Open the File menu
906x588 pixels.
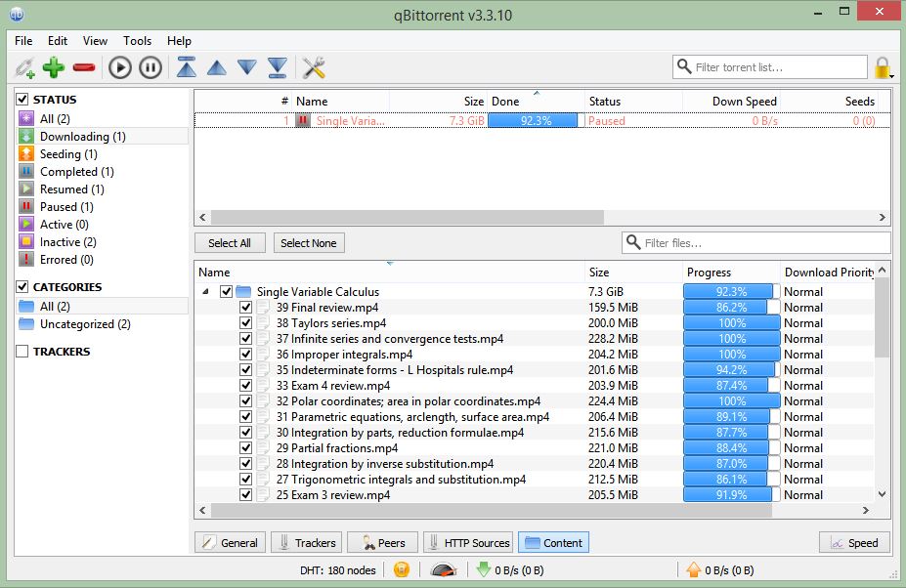[x=23, y=41]
